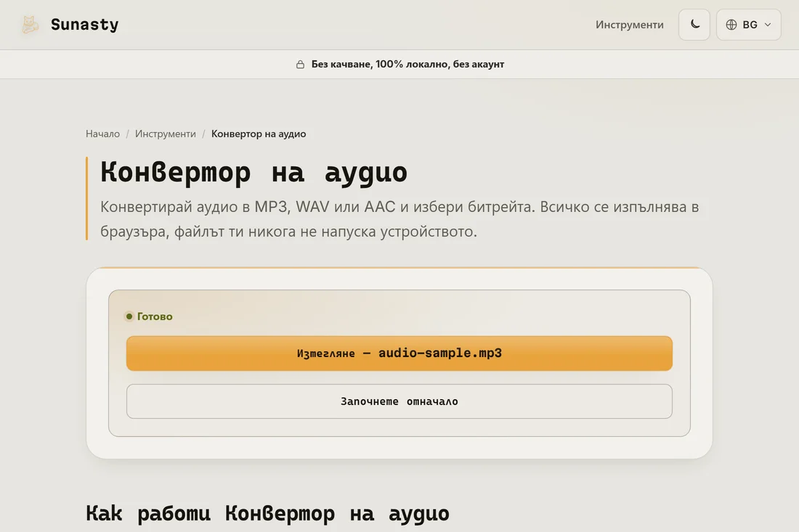The image size is (799, 532).
Task: Click Как работи Конвертор на аудио heading
Action: click(x=267, y=512)
